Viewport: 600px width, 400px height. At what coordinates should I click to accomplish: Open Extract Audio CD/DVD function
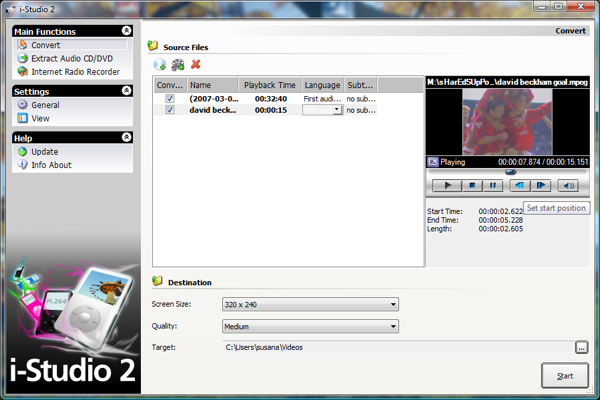pyautogui.click(x=72, y=59)
